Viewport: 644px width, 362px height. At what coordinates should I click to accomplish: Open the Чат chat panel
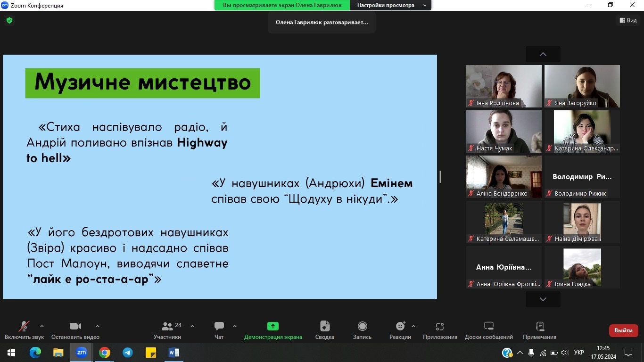click(219, 330)
